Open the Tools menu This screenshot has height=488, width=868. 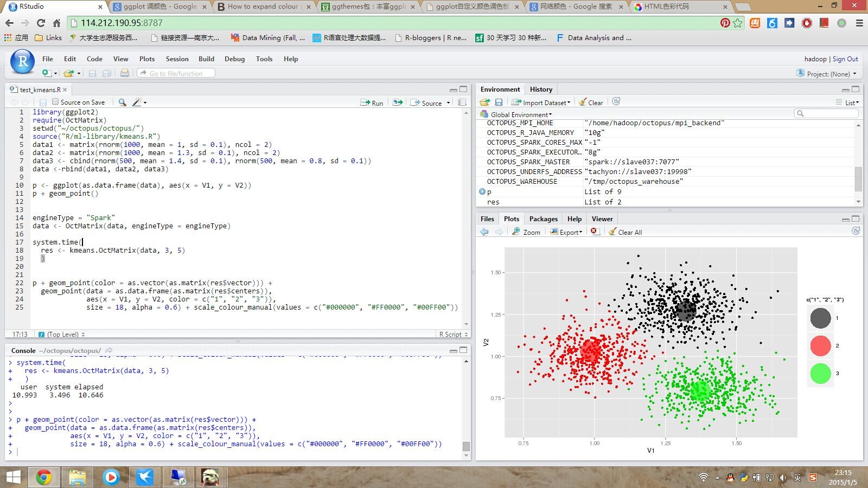pyautogui.click(x=264, y=59)
